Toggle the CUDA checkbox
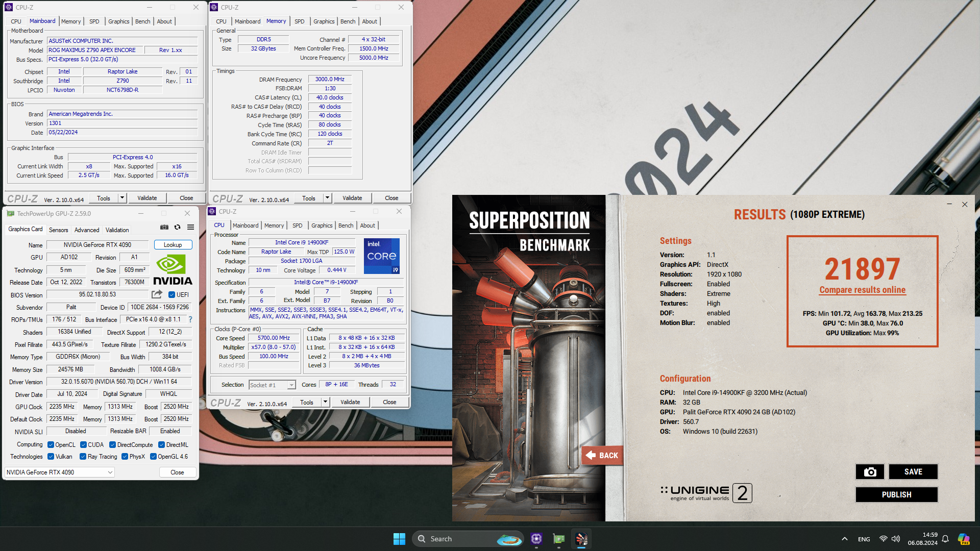980x551 pixels. point(83,444)
